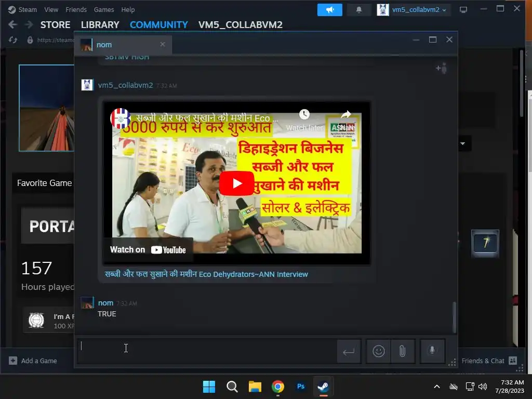Click nom's avatar beside TRUE message
This screenshot has width=532, height=399.
pos(87,303)
